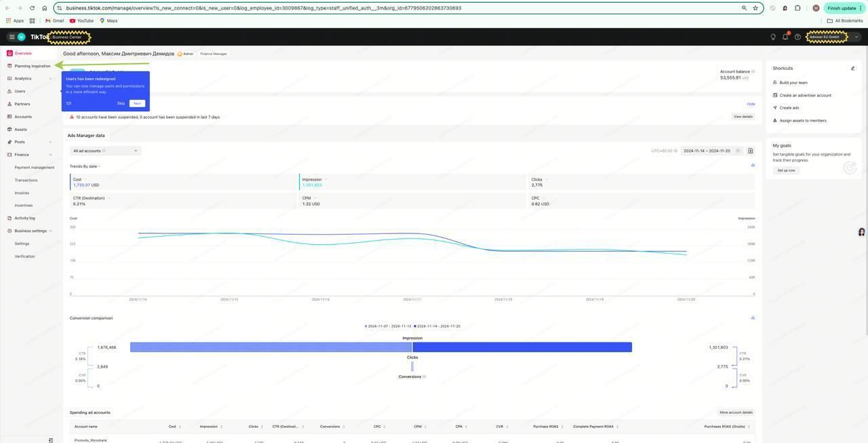Click the date range picker field
This screenshot has height=443, width=868.
(x=711, y=151)
